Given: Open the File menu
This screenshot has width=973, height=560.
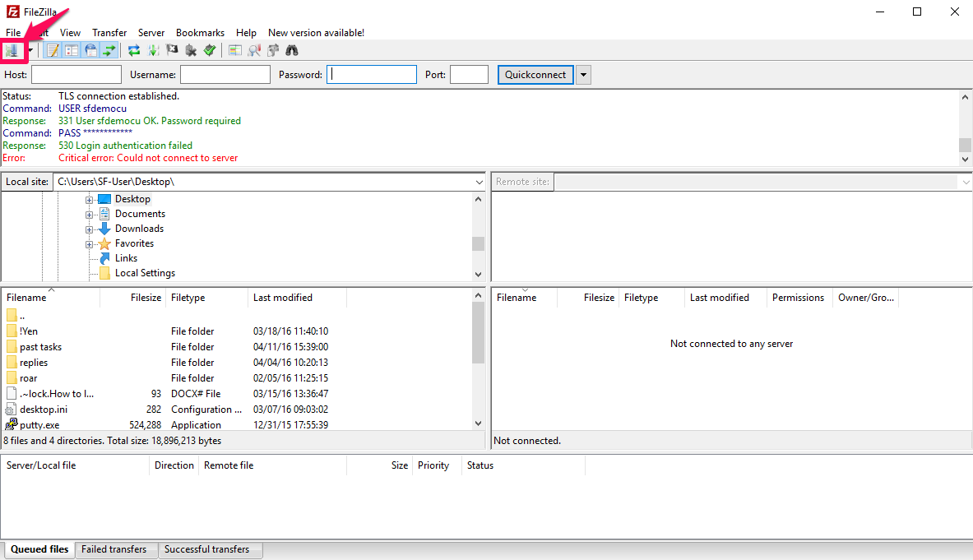Looking at the screenshot, I should [x=13, y=33].
